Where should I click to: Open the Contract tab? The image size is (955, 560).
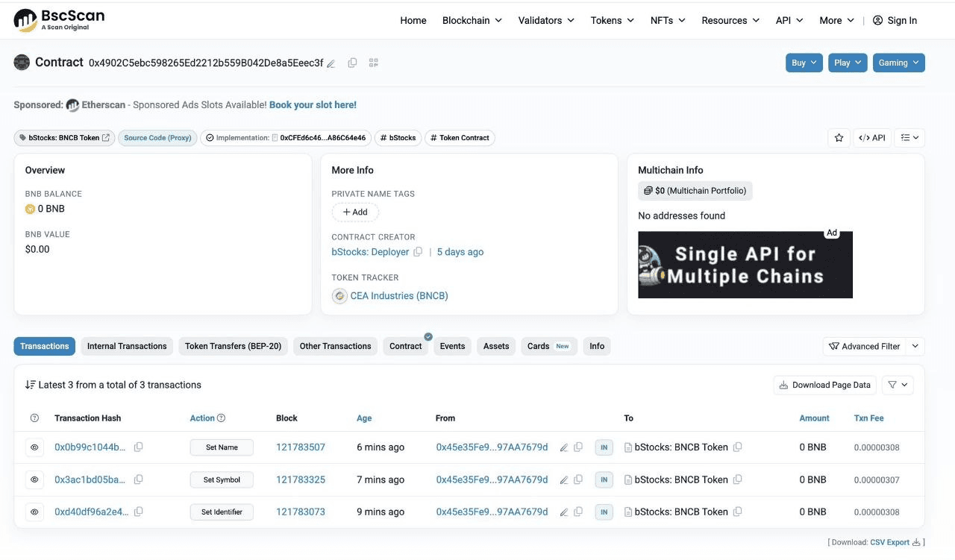point(406,346)
